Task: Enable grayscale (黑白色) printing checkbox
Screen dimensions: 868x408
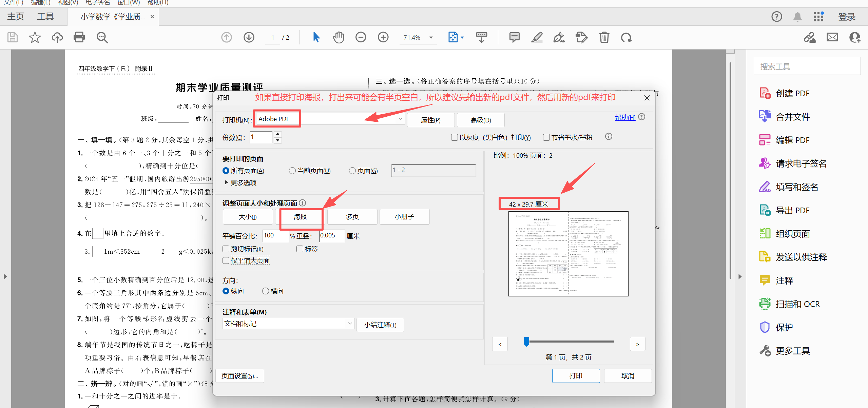Action: pyautogui.click(x=455, y=137)
